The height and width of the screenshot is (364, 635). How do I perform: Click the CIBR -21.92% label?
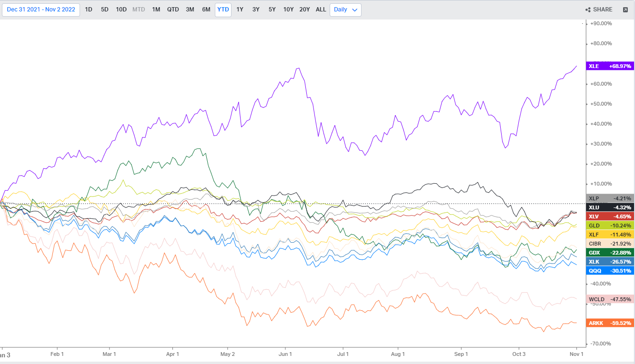pyautogui.click(x=610, y=244)
